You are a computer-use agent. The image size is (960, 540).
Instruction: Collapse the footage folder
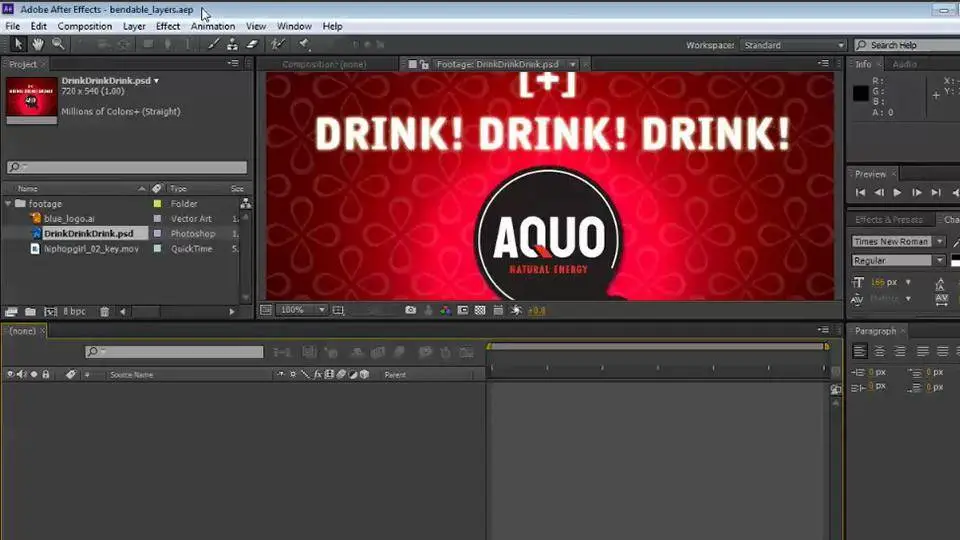[9, 203]
